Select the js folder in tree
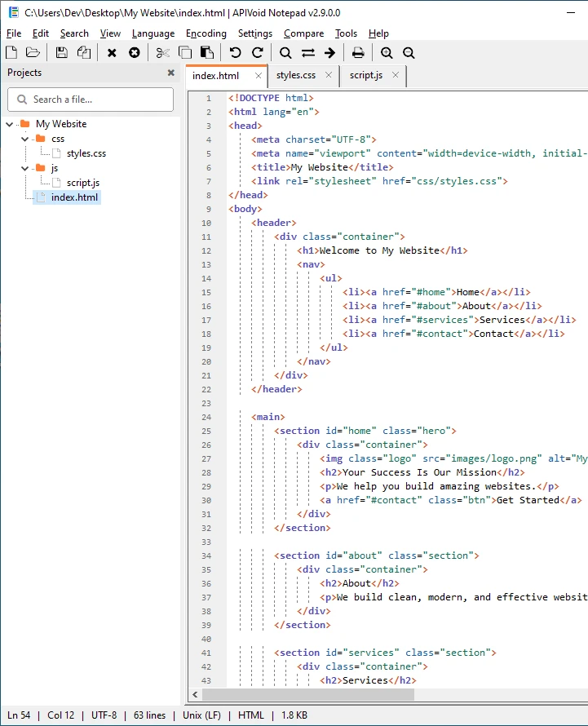This screenshot has height=726, width=588. pos(55,168)
